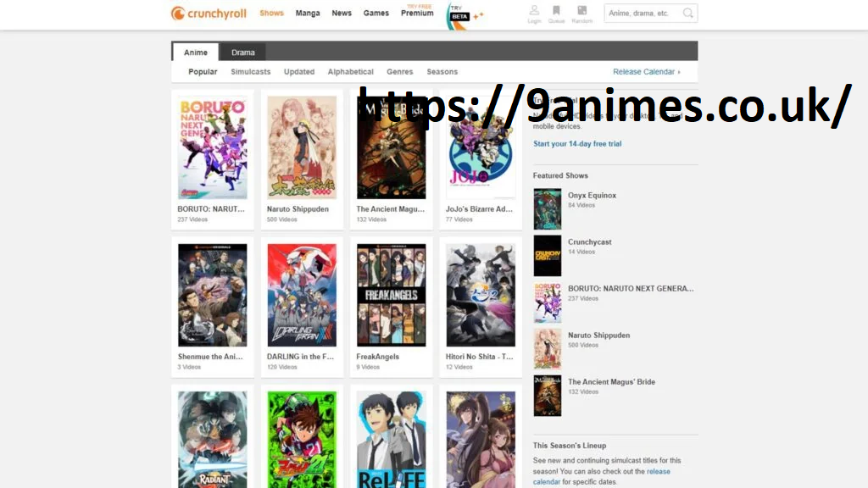Open the Games section
The image size is (868, 488).
pos(376,13)
